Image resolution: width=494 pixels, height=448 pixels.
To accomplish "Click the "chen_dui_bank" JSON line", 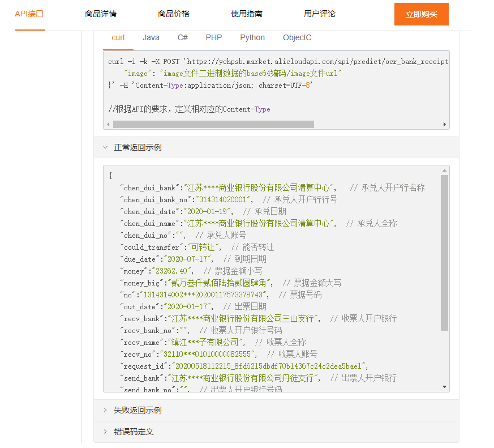I will (x=272, y=188).
